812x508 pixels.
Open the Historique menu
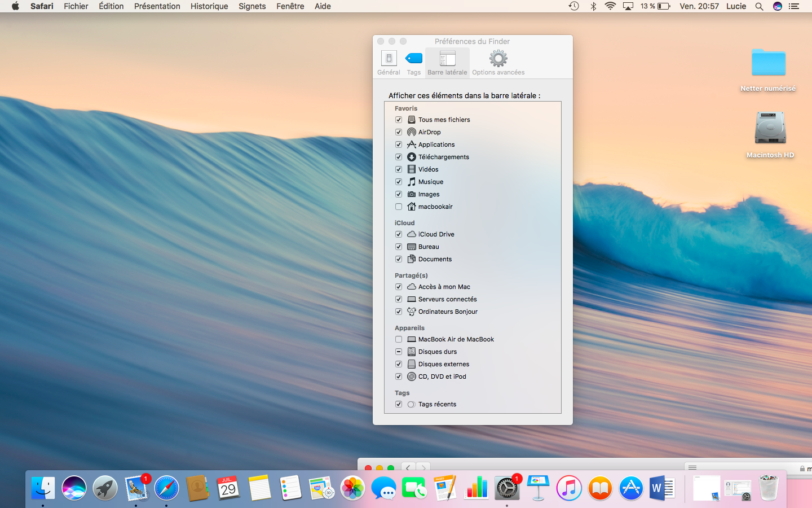[209, 6]
